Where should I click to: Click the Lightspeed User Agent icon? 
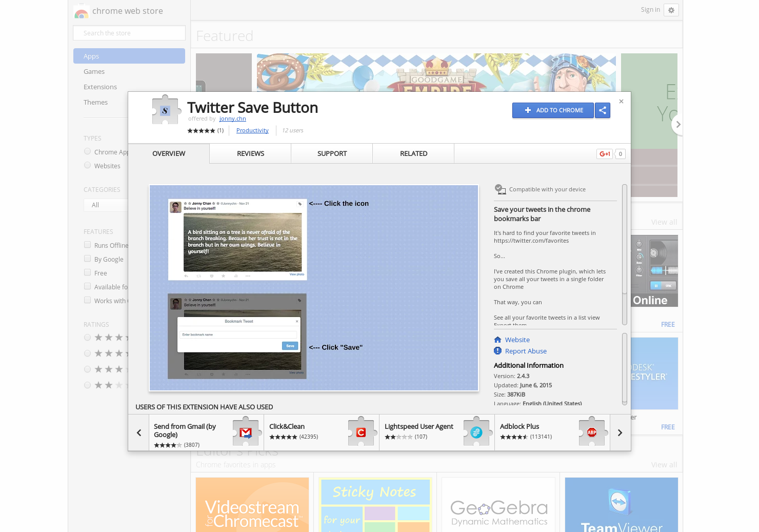pyautogui.click(x=477, y=432)
